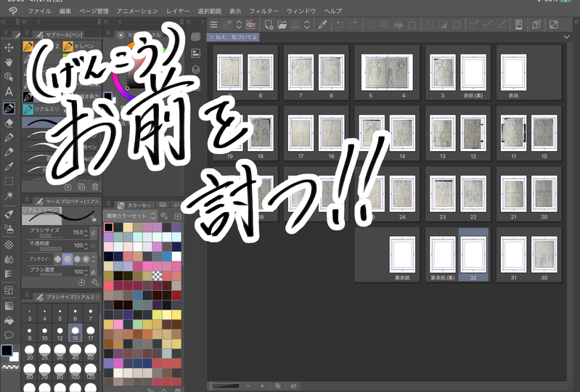Toggle the stroke preview lock icon

click(94, 219)
